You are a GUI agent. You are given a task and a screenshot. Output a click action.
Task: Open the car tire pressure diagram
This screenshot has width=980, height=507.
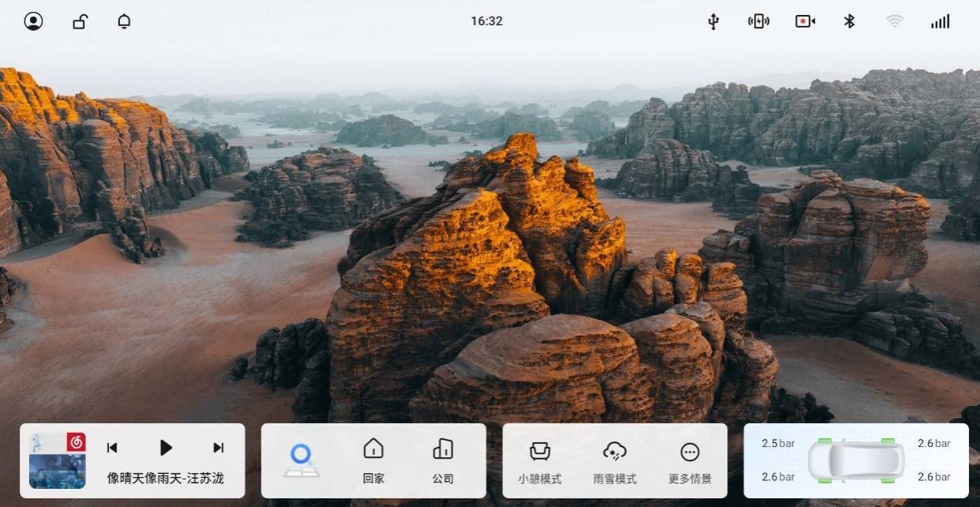856,460
